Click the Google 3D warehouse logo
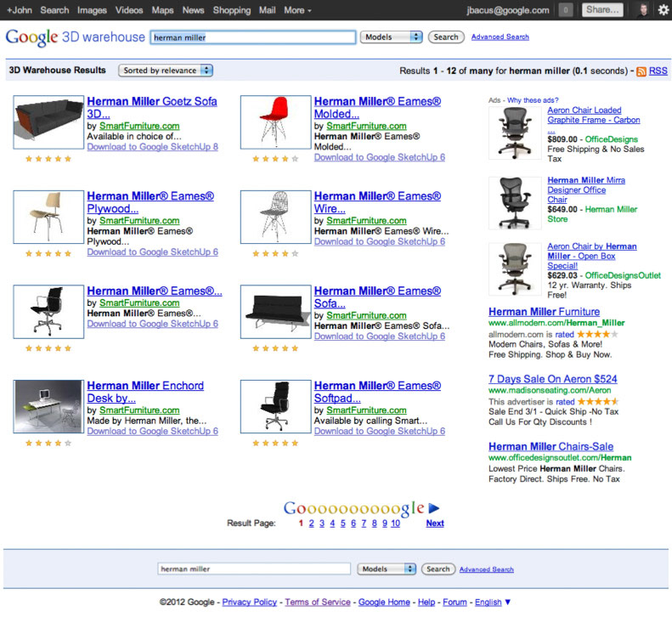 point(75,37)
